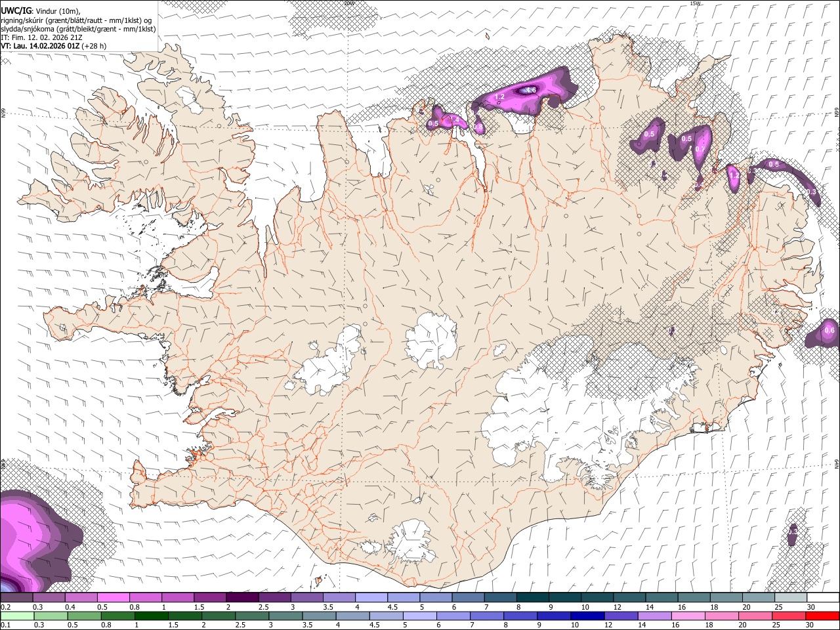Select the 'Vindur (10m)' title text
The width and height of the screenshot is (840, 630).
tap(57, 11)
